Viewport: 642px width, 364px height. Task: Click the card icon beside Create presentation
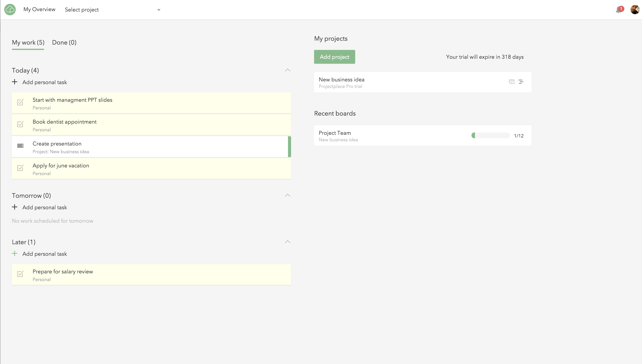tap(20, 146)
